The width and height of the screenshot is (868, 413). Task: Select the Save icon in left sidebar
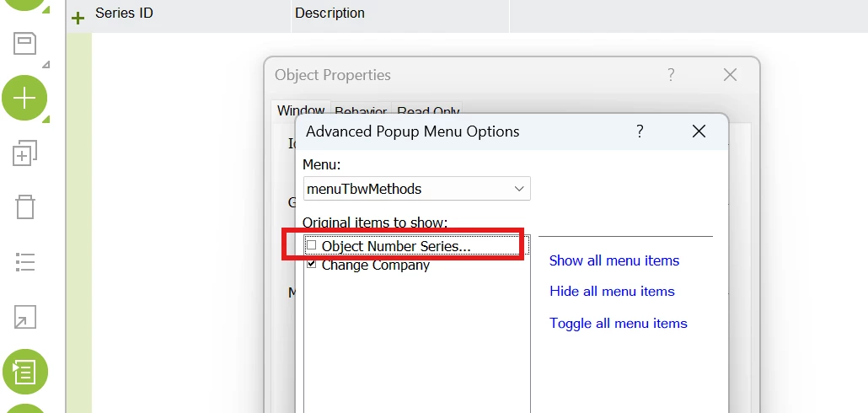(24, 43)
